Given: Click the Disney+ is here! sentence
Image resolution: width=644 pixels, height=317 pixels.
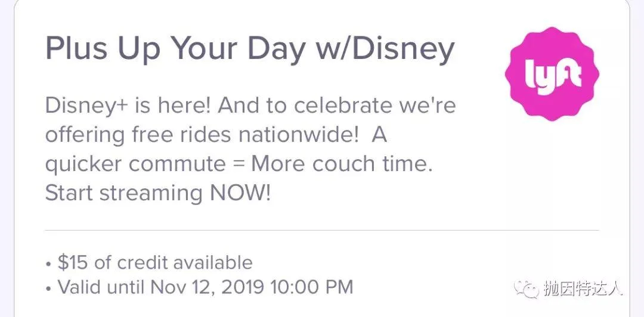Looking at the screenshot, I should tap(128, 106).
